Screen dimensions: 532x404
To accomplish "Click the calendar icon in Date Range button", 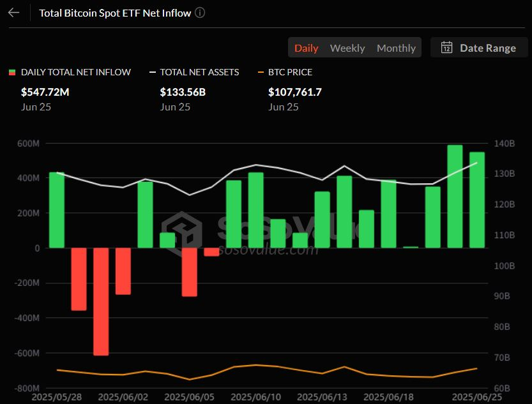I will 446,47.
